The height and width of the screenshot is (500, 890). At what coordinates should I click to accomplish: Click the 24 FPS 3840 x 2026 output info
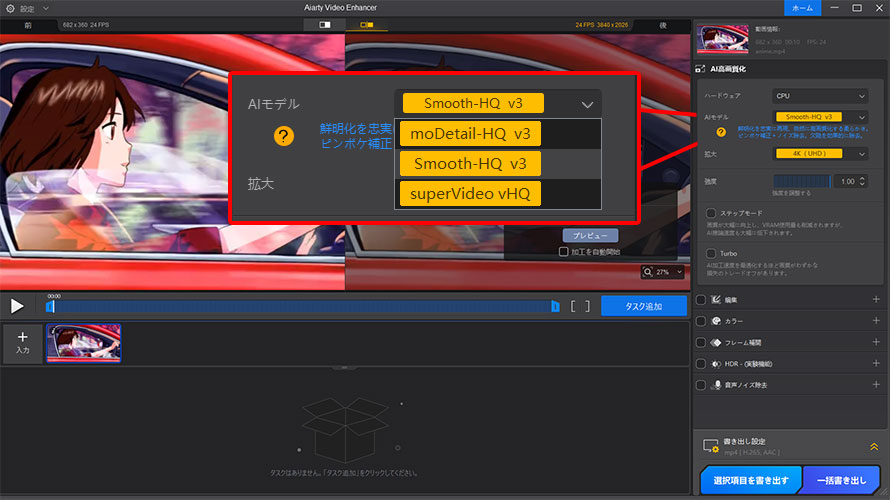tap(602, 25)
